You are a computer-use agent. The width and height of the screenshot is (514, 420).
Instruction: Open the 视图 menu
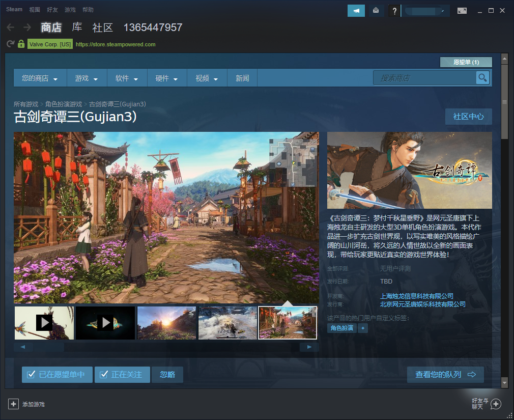(35, 10)
